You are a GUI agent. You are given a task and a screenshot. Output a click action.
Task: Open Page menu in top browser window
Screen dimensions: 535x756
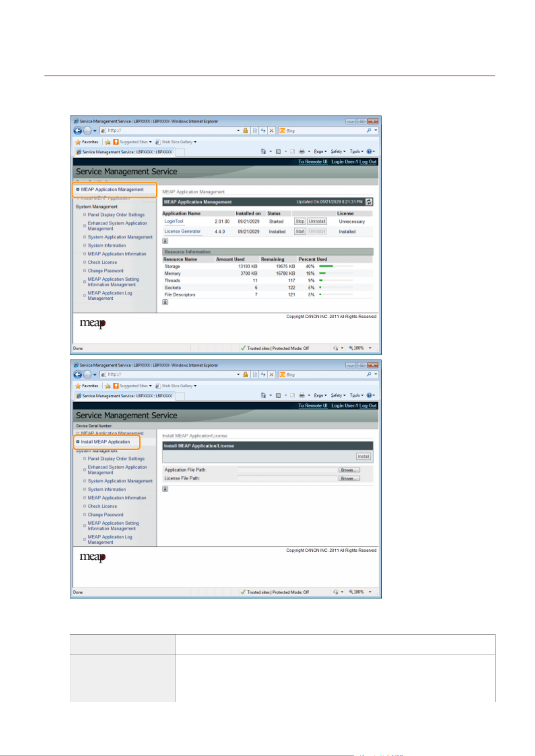click(x=320, y=151)
